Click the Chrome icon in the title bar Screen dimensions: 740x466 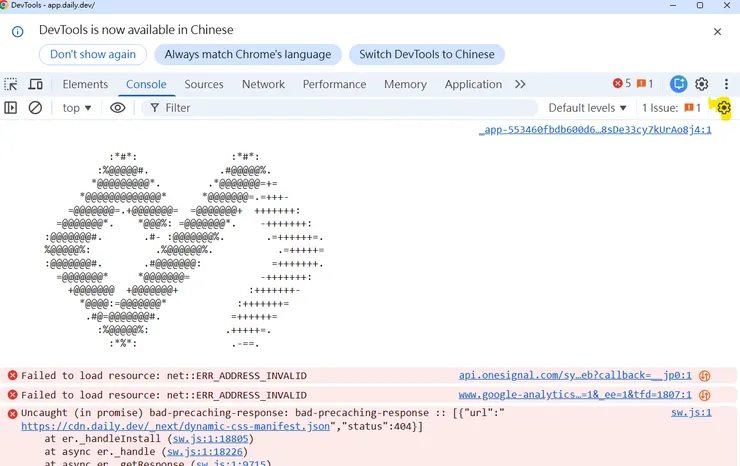coord(4,5)
